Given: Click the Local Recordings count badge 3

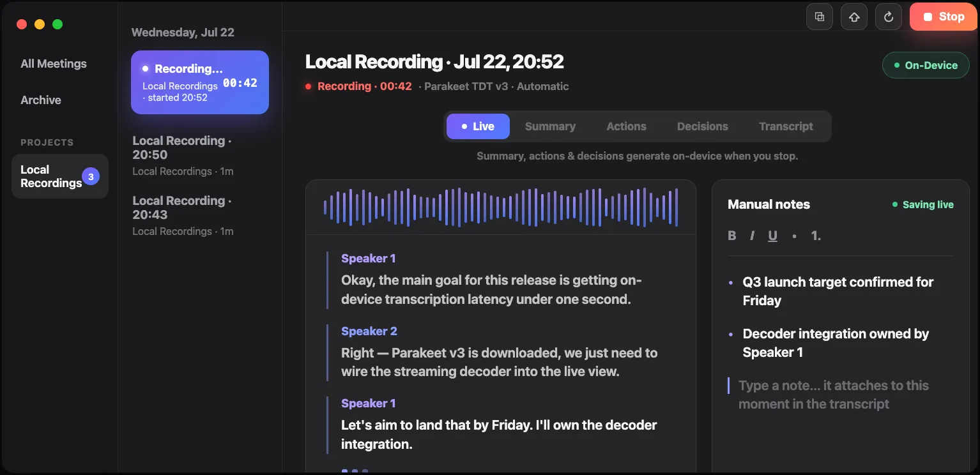Looking at the screenshot, I should (91, 177).
